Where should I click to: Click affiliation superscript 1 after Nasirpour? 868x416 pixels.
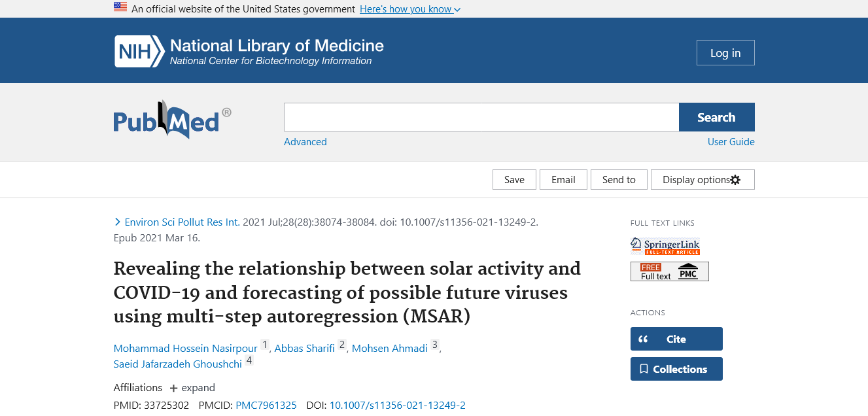pyautogui.click(x=265, y=345)
